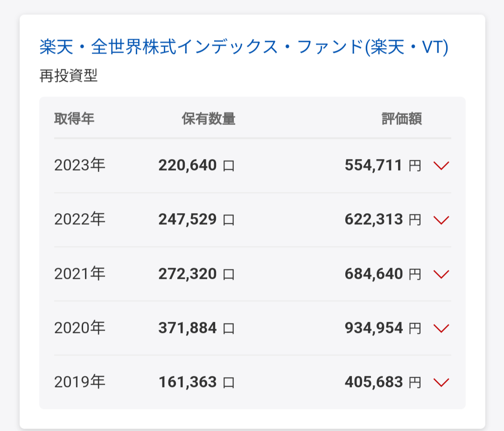
Task: Click the 934,954 円 valuation amount
Action: point(383,328)
